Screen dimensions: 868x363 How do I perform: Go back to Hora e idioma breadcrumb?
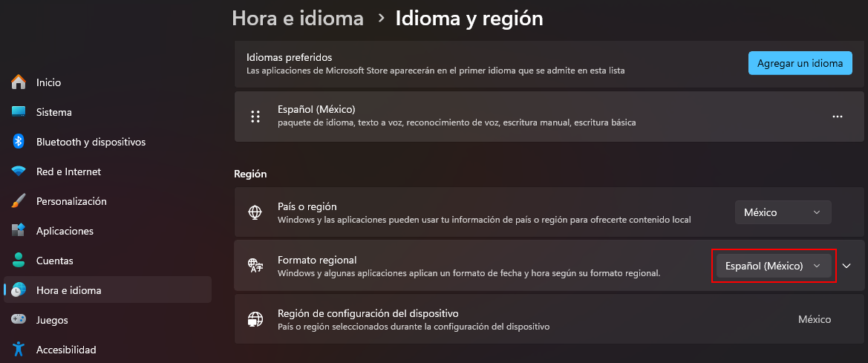298,19
